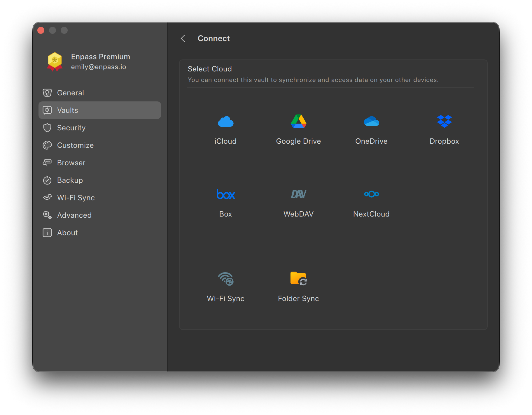Screen dimensions: 532x415
Task: Click the Enpass Premium badge icon
Action: (55, 61)
